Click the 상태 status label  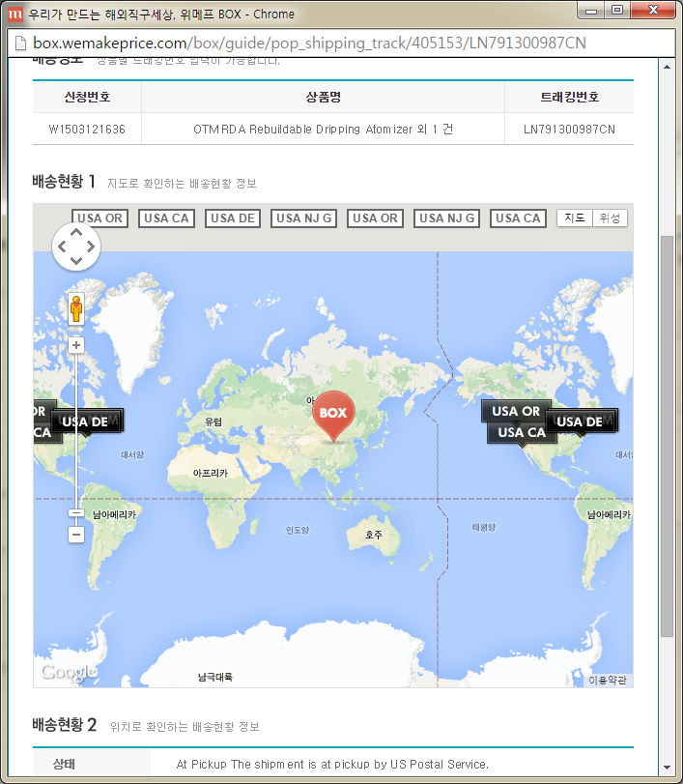point(64,764)
